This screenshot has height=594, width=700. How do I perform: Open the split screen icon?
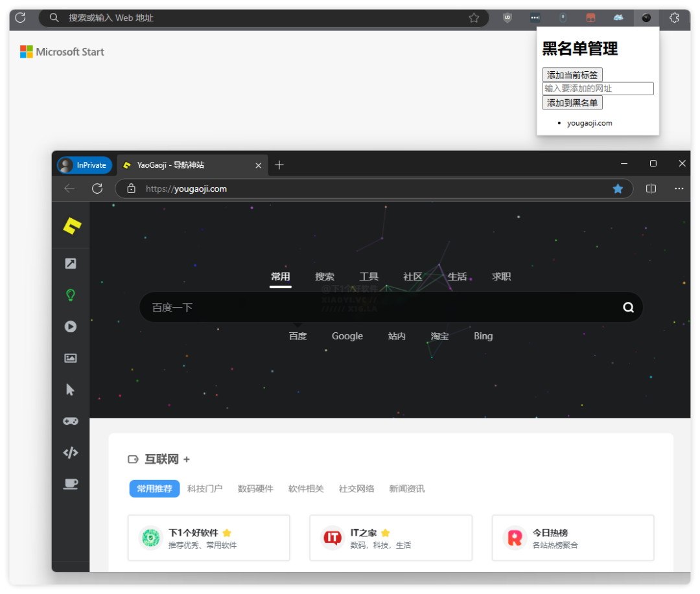(651, 188)
